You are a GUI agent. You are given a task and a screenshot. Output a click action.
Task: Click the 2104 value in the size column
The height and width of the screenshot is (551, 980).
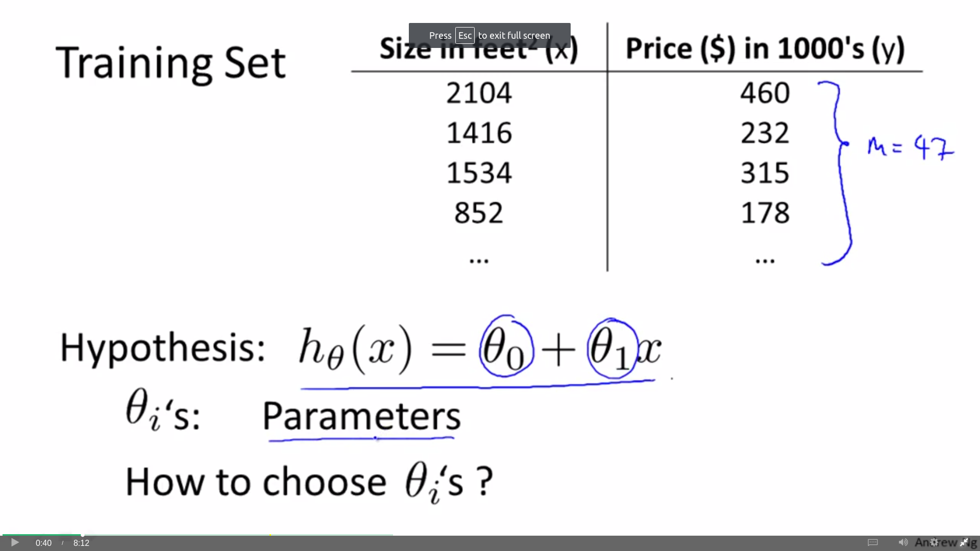479,93
